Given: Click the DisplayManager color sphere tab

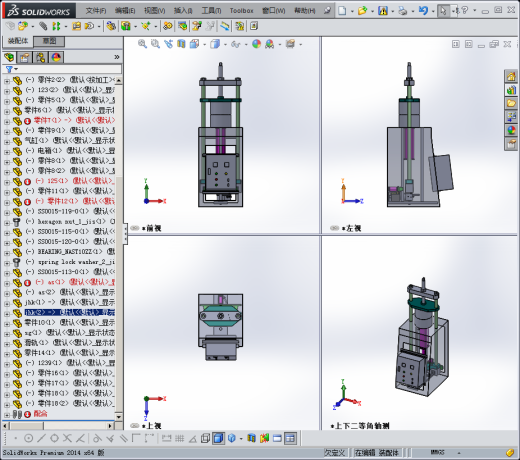Looking at the screenshot, I should [56, 58].
